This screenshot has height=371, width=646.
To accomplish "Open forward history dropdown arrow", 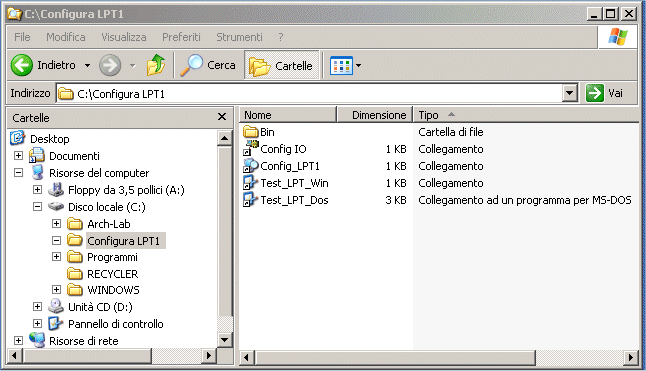I will click(133, 65).
